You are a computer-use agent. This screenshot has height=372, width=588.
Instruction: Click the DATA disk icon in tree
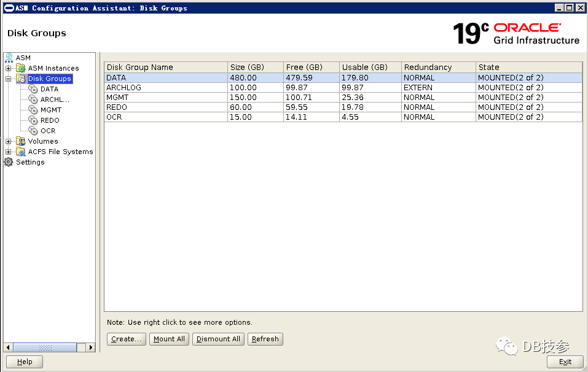(x=33, y=89)
